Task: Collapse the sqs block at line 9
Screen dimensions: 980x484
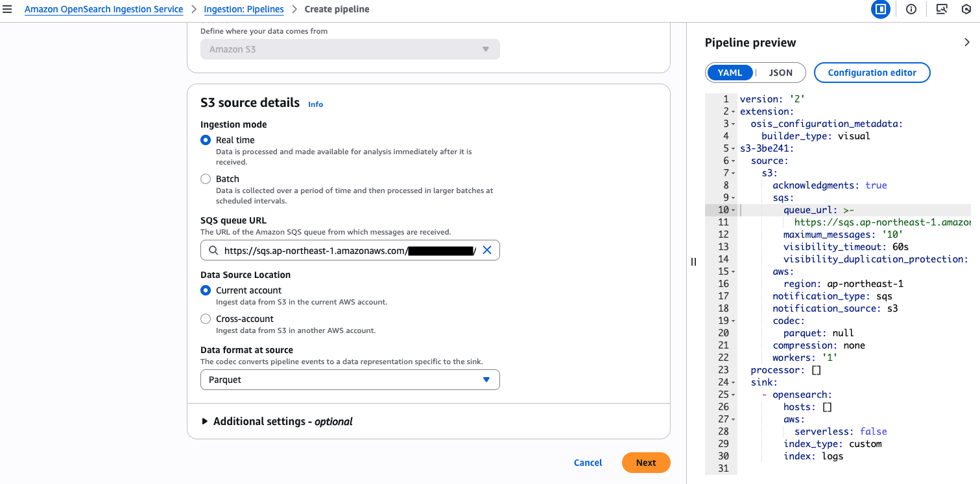Action: (733, 198)
